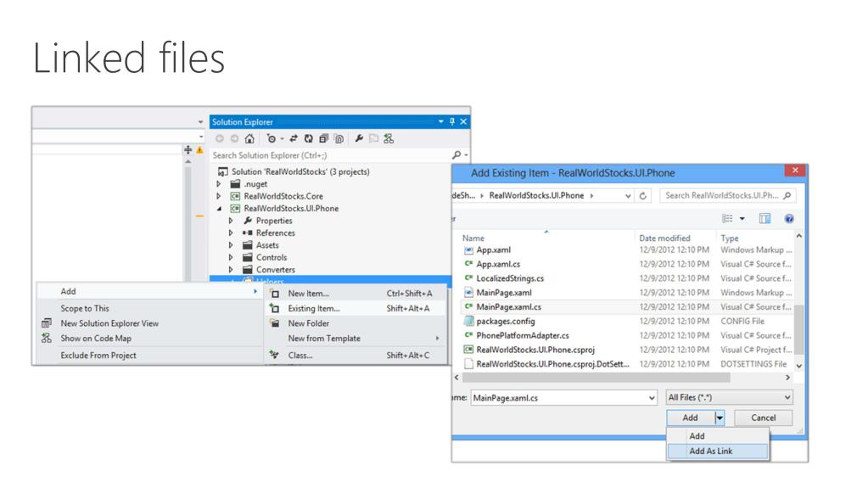This screenshot has width=868, height=488.
Task: Expand the Assets folder
Action: pyautogui.click(x=231, y=244)
